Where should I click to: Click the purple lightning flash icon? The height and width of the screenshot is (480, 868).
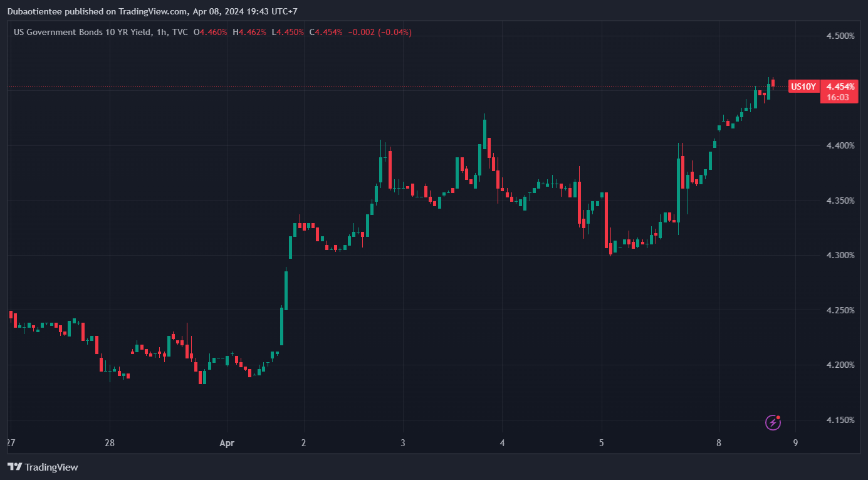point(773,422)
